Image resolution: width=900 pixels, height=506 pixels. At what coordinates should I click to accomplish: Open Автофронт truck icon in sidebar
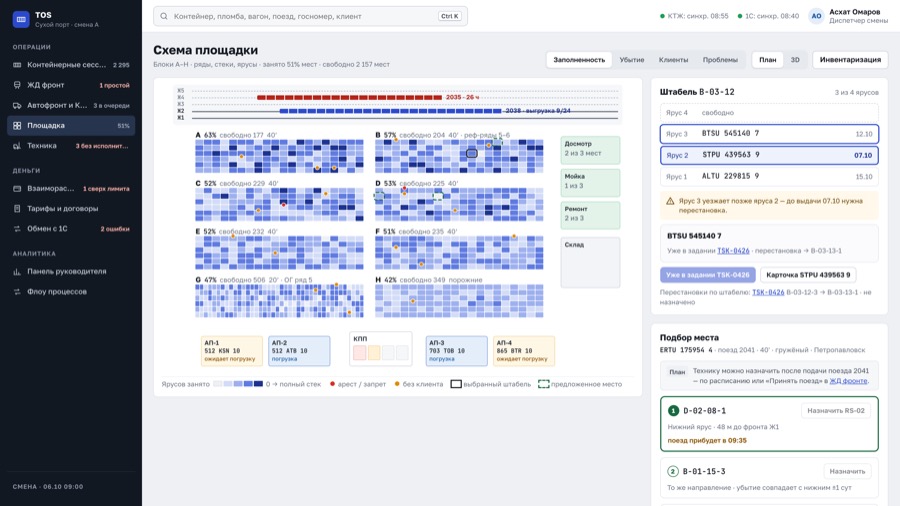click(17, 106)
